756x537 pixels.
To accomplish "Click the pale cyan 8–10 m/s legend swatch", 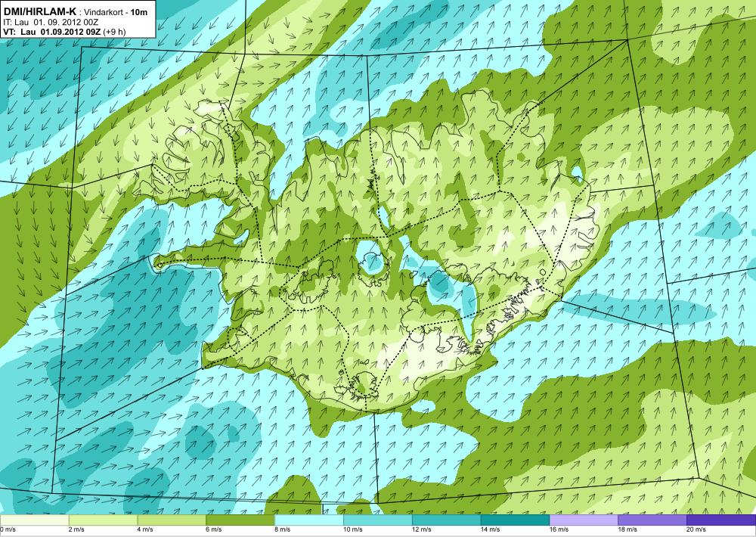I will pos(309,520).
